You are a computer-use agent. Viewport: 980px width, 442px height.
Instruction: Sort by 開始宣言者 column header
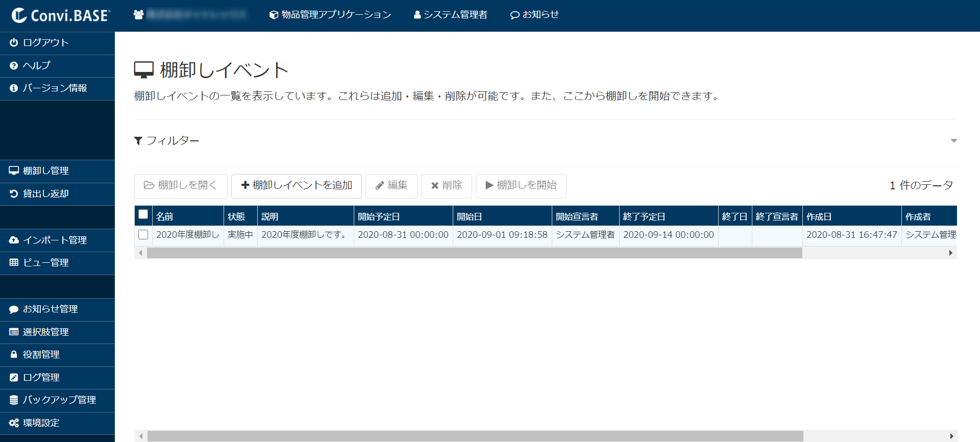coord(585,216)
